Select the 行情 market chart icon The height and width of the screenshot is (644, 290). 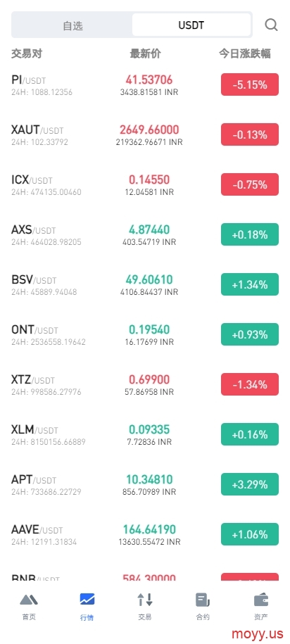tap(87, 600)
